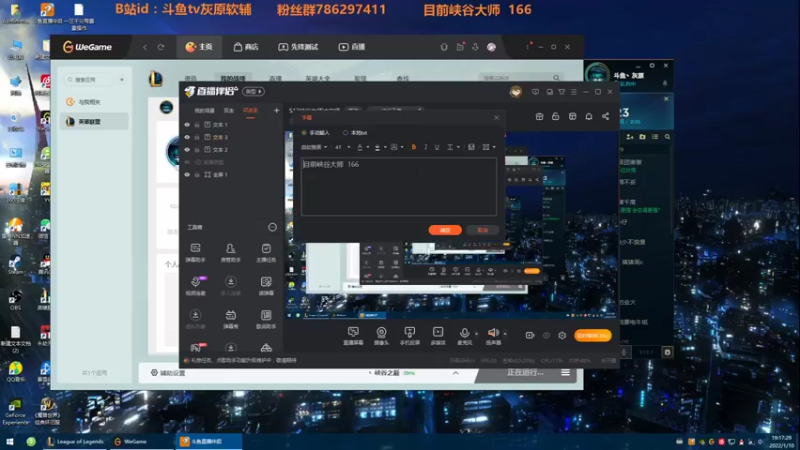This screenshot has height=450, width=800.
Task: Open the text alignment dropdown
Action: [x=453, y=147]
